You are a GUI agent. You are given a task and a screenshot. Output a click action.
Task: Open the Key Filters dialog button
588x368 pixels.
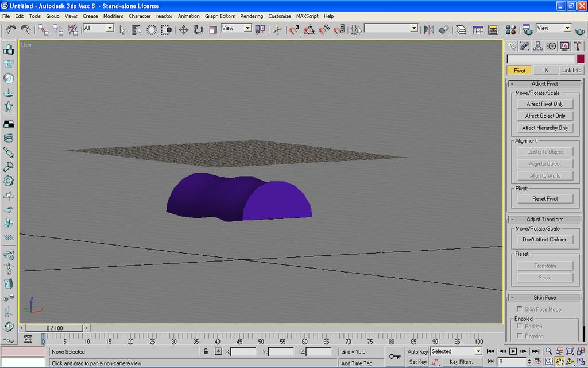[x=462, y=362]
